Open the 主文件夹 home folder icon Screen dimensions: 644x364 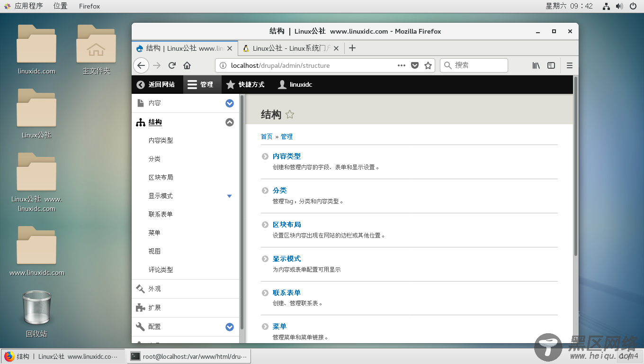tap(96, 50)
